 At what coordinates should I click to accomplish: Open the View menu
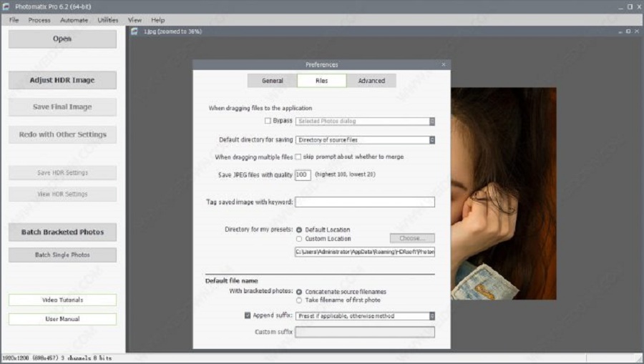point(135,20)
